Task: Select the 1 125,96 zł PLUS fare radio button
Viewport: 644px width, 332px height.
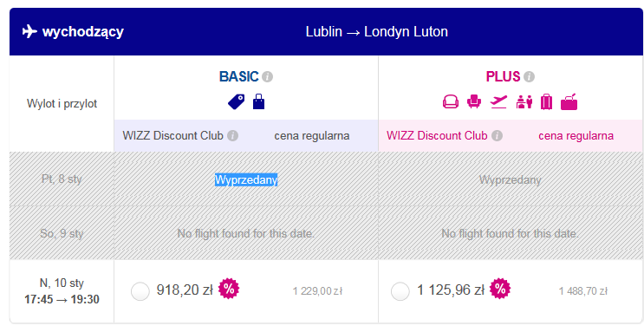Action: [400, 291]
